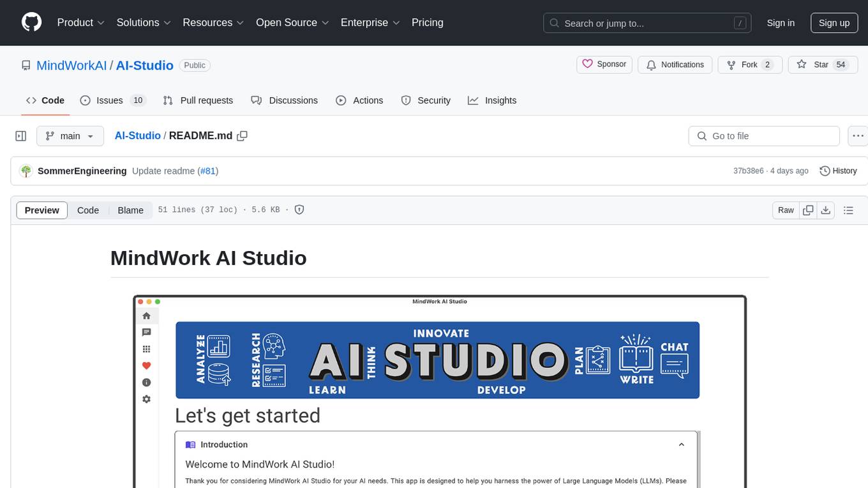Click the MindWork AI Studio heading
The image size is (868, 488).
pyautogui.click(x=209, y=257)
